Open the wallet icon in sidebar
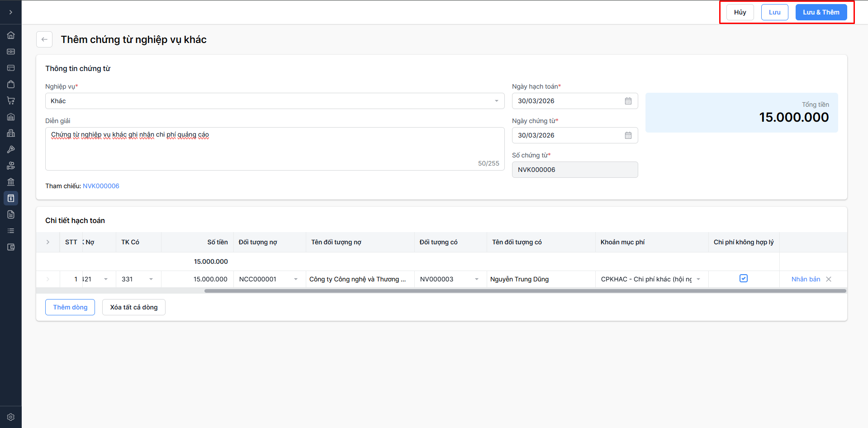868x428 pixels. click(11, 247)
